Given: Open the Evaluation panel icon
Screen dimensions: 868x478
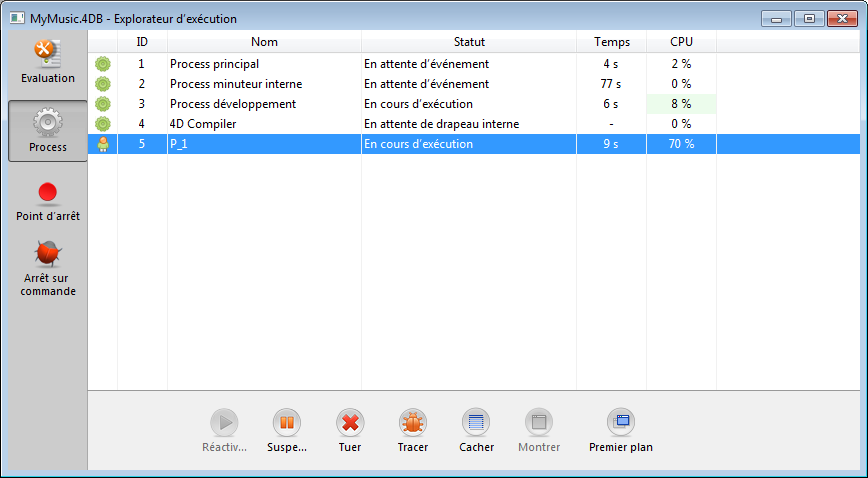Looking at the screenshot, I should (x=48, y=54).
